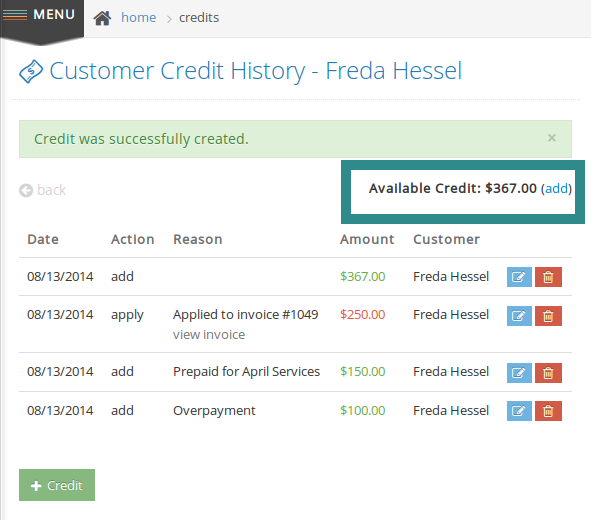Screen dimensions: 591x520
Task: Edit the Prepaid for April Services credit
Action: [519, 373]
